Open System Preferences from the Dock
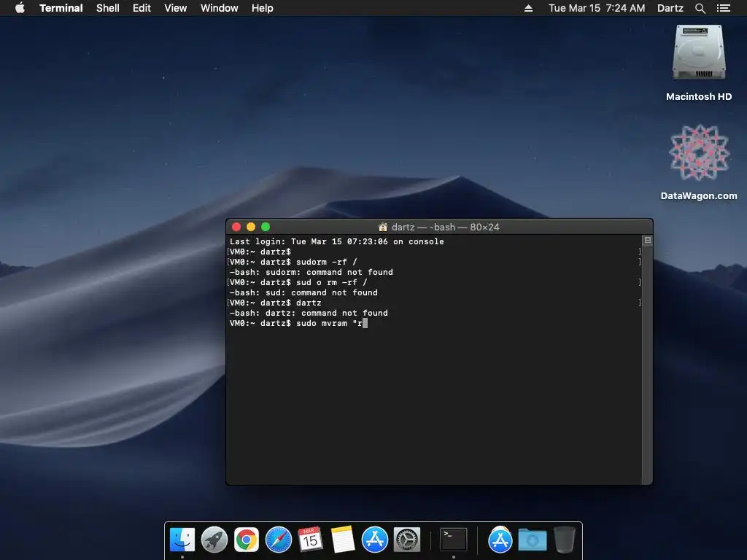Image resolution: width=747 pixels, height=560 pixels. click(407, 540)
